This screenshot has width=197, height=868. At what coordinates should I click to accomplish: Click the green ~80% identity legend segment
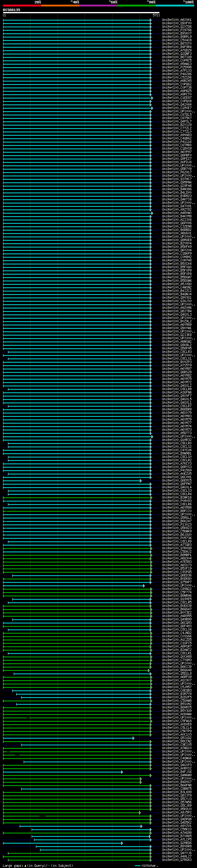click(137, 6)
